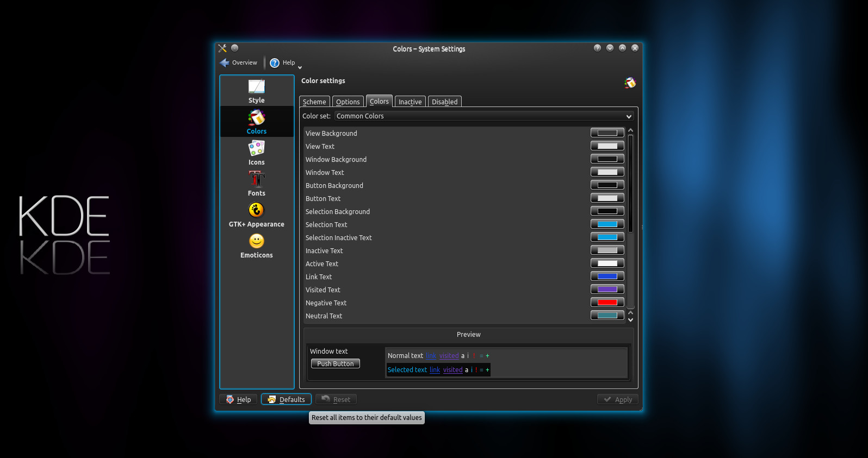The width and height of the screenshot is (868, 458).
Task: Edit the Button Background color swatch
Action: click(x=607, y=185)
